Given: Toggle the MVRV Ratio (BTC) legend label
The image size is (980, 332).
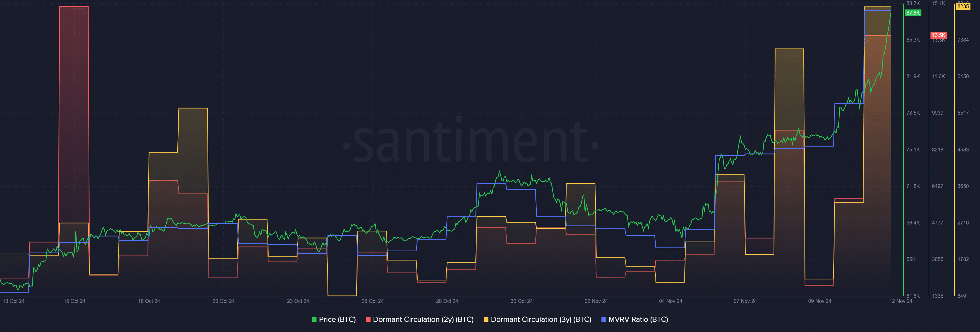Looking at the screenshot, I should pos(638,320).
